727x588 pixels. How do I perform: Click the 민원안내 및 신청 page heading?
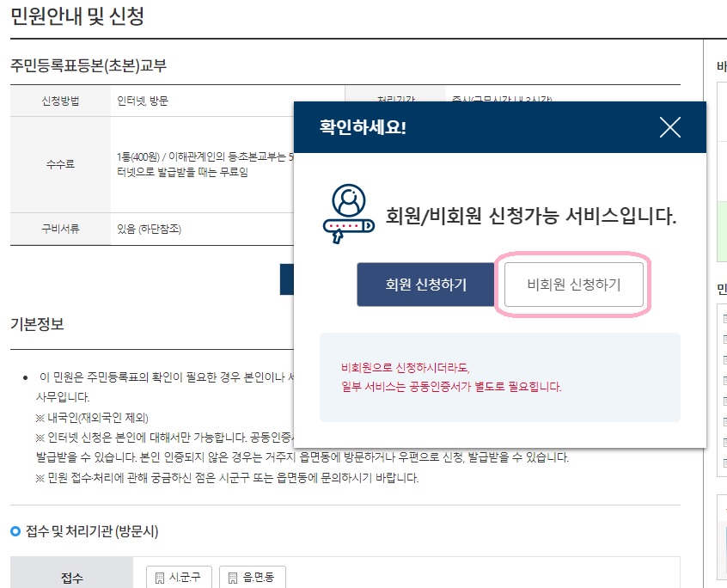77,16
